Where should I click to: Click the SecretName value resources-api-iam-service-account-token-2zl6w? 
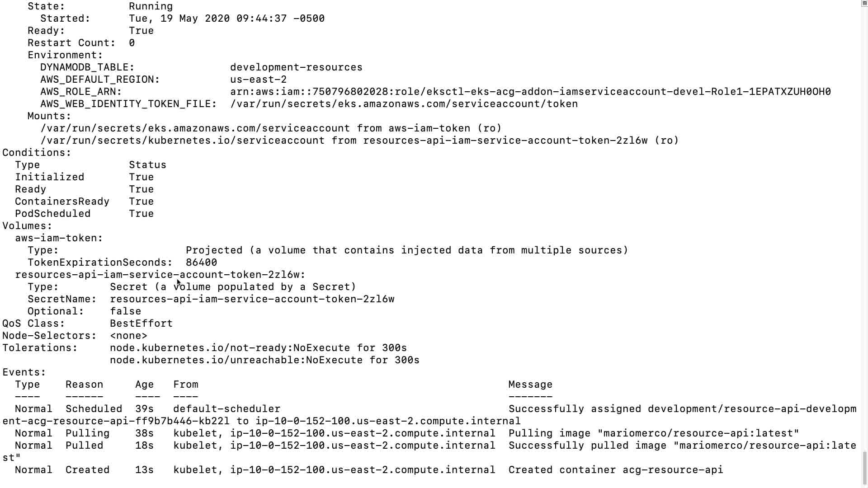tap(252, 299)
